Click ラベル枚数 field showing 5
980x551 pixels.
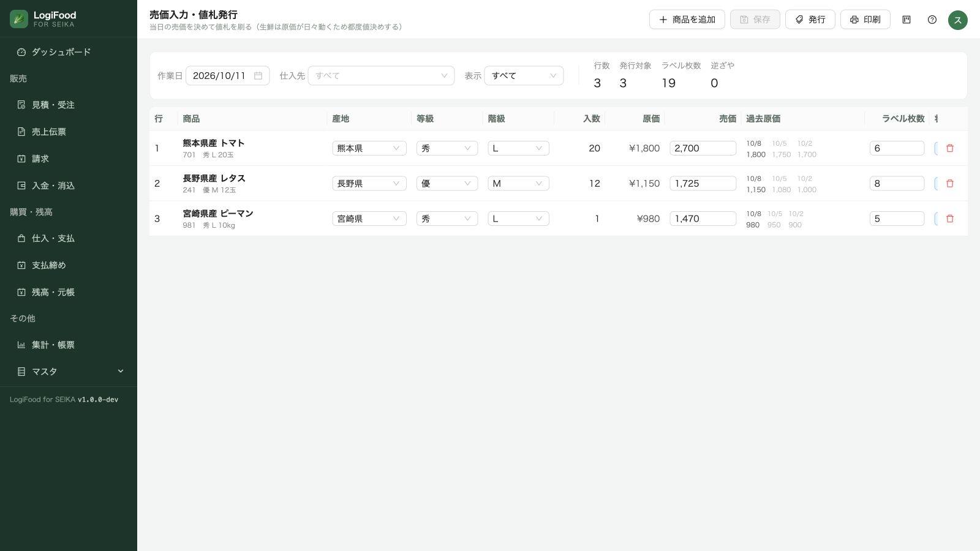tap(897, 219)
